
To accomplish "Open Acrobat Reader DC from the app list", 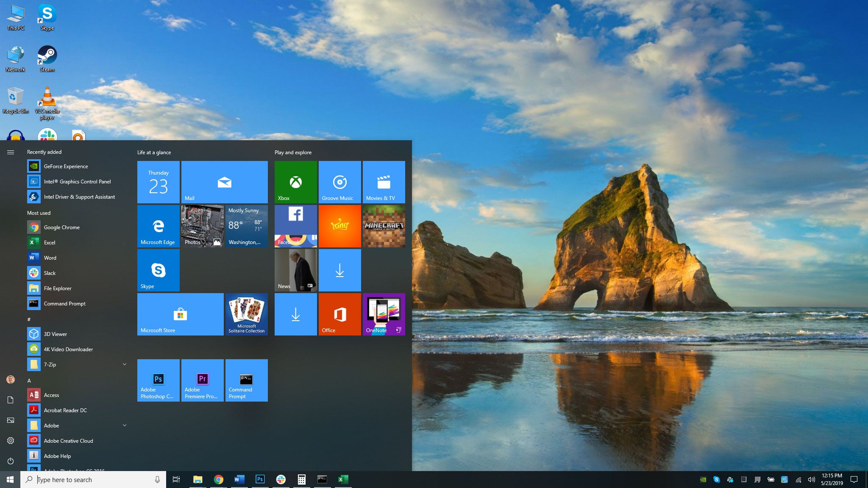I will [66, 410].
